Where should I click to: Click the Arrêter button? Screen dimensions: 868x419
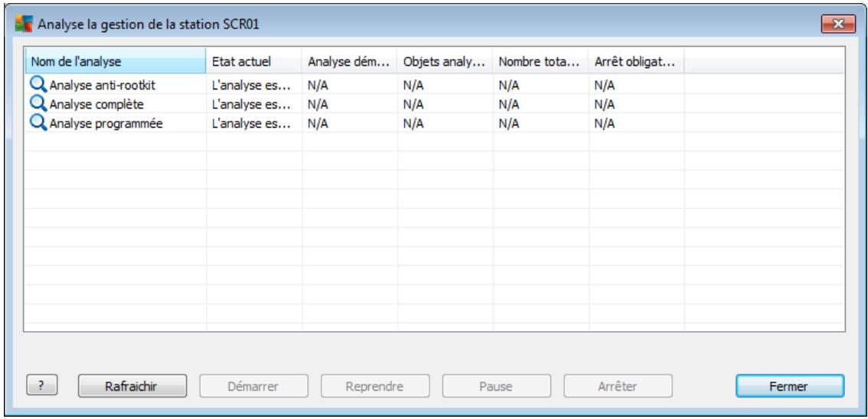pyautogui.click(x=618, y=386)
